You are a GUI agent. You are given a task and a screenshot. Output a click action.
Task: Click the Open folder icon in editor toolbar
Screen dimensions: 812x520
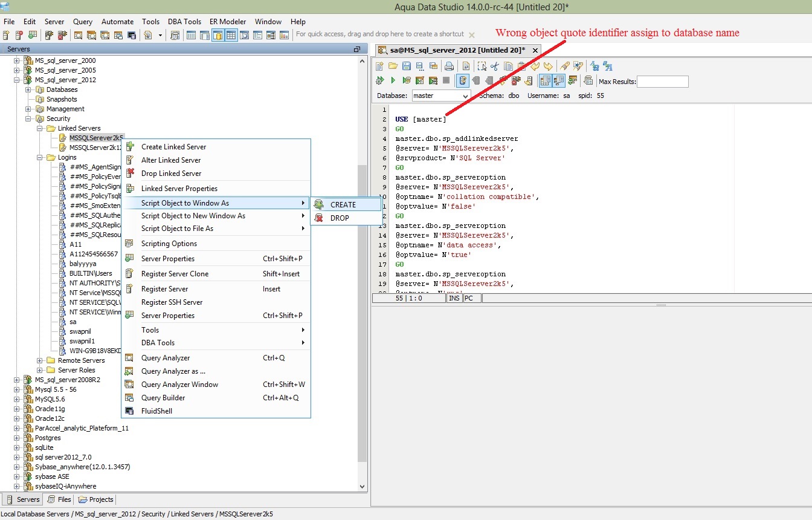point(393,67)
